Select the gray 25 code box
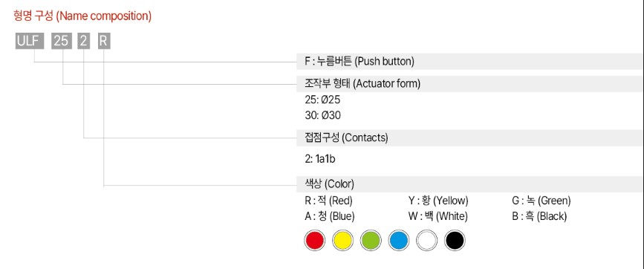This screenshot has height=269, width=644. coord(62,42)
